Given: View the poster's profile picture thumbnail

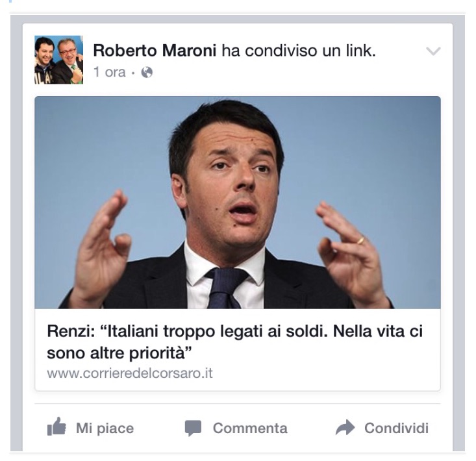Looking at the screenshot, I should (x=58, y=60).
